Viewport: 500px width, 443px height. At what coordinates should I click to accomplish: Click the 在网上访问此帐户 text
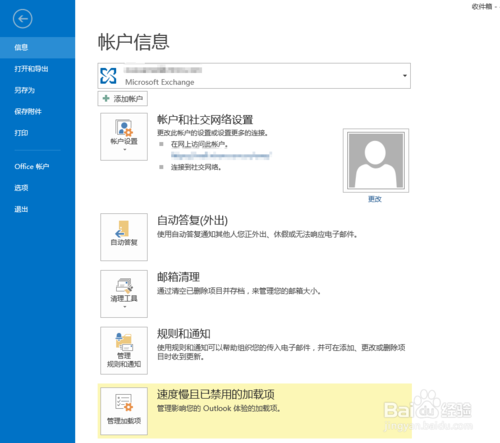click(x=199, y=144)
